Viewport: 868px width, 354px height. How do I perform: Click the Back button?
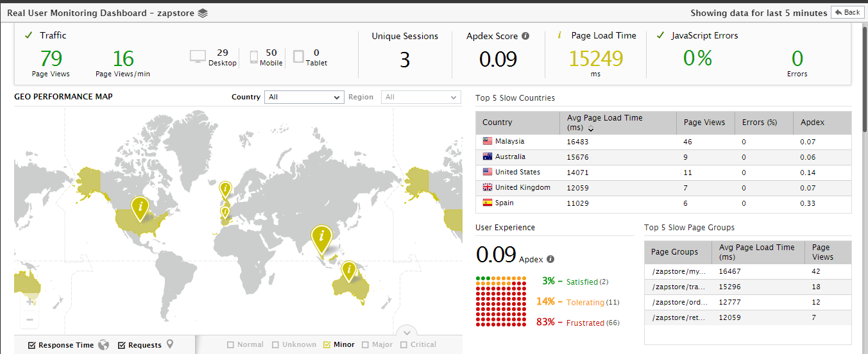click(847, 12)
